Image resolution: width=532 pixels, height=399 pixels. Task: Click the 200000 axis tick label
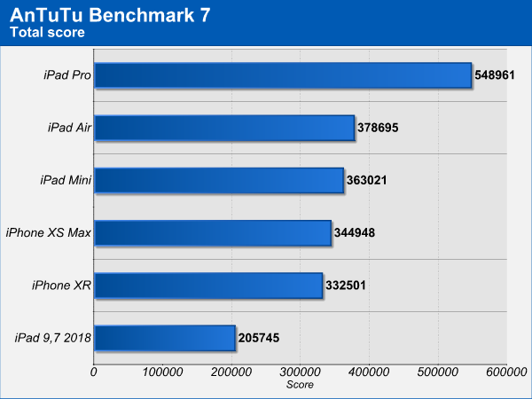pyautogui.click(x=231, y=372)
